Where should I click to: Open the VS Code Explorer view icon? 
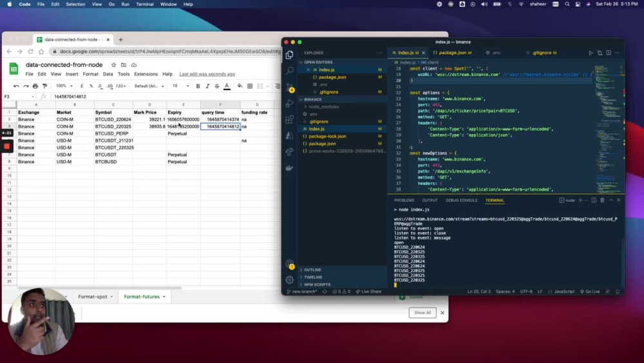[290, 55]
